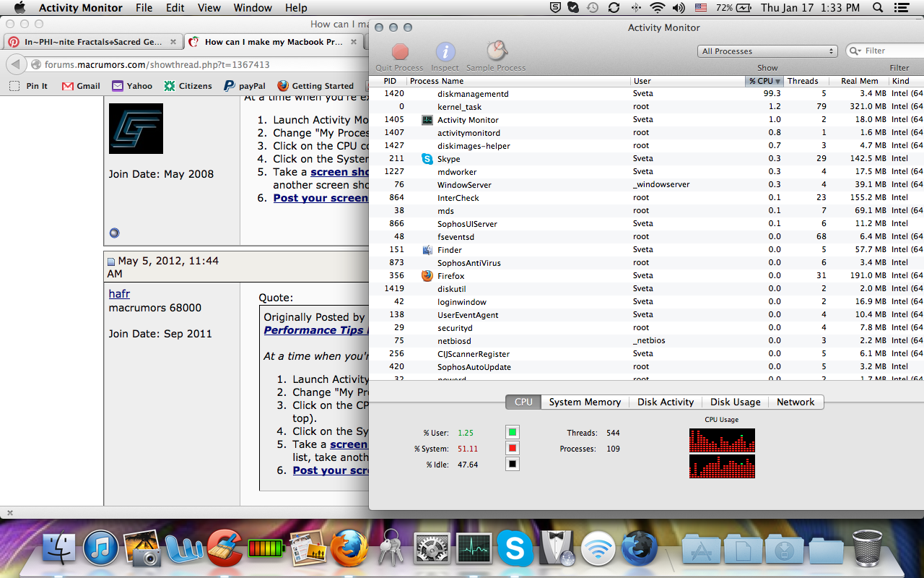Switch to the System Memory tab
Screen dimensions: 924x578
point(585,402)
